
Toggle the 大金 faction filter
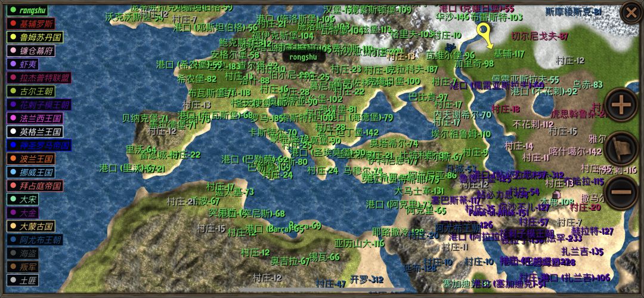(x=23, y=213)
